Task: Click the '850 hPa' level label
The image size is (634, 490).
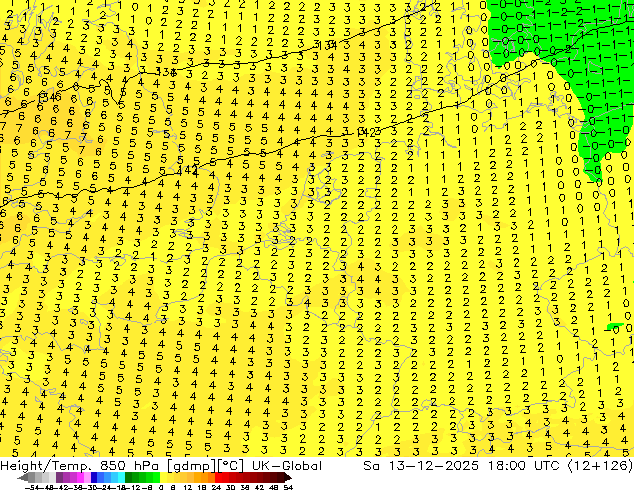Action: (129, 466)
